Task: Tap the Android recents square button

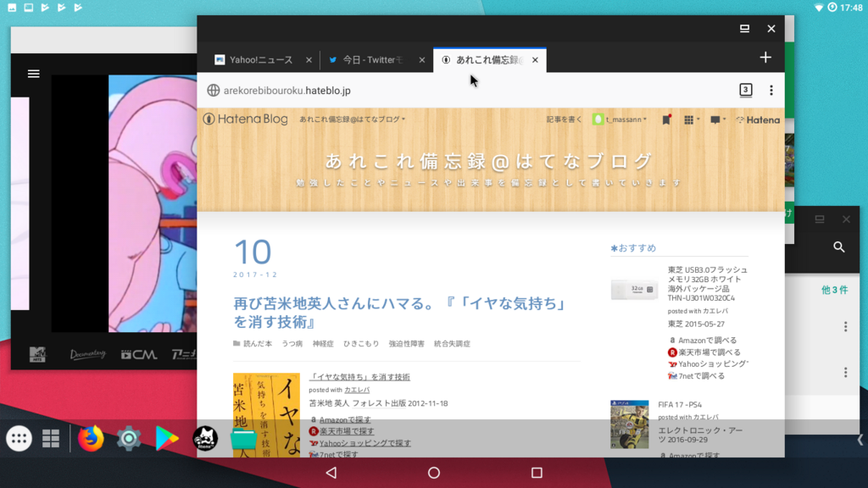Action: pos(537,473)
